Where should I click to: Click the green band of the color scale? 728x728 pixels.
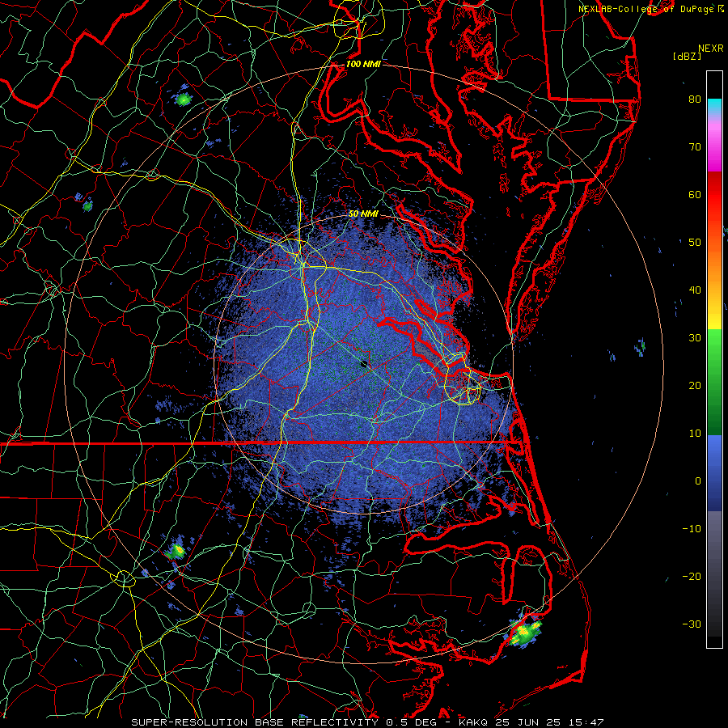pos(714,382)
